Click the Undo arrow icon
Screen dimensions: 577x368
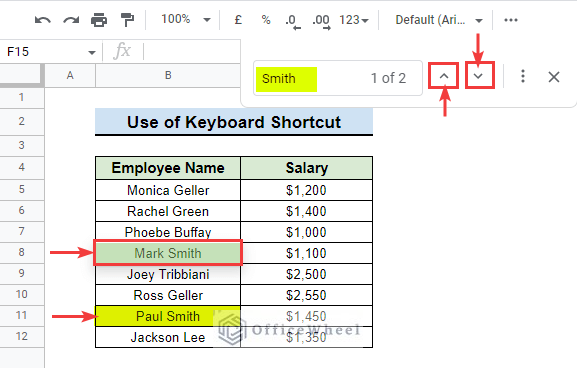point(43,20)
